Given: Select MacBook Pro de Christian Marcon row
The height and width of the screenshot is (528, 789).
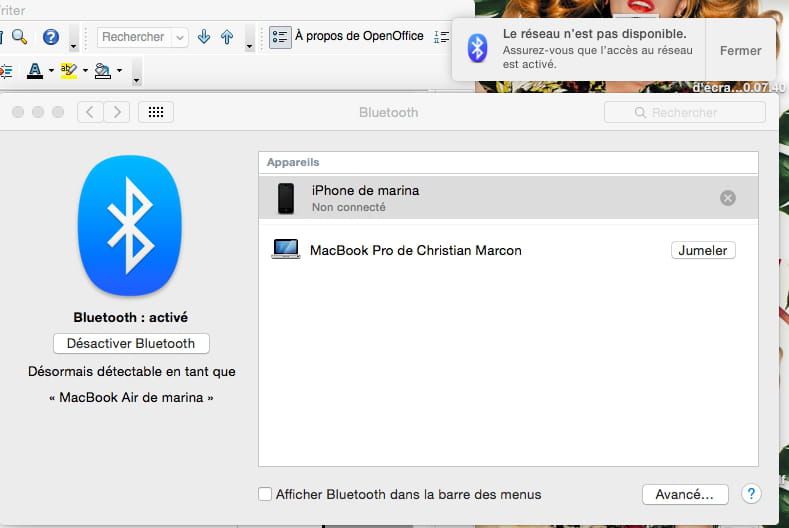Looking at the screenshot, I should click(508, 250).
